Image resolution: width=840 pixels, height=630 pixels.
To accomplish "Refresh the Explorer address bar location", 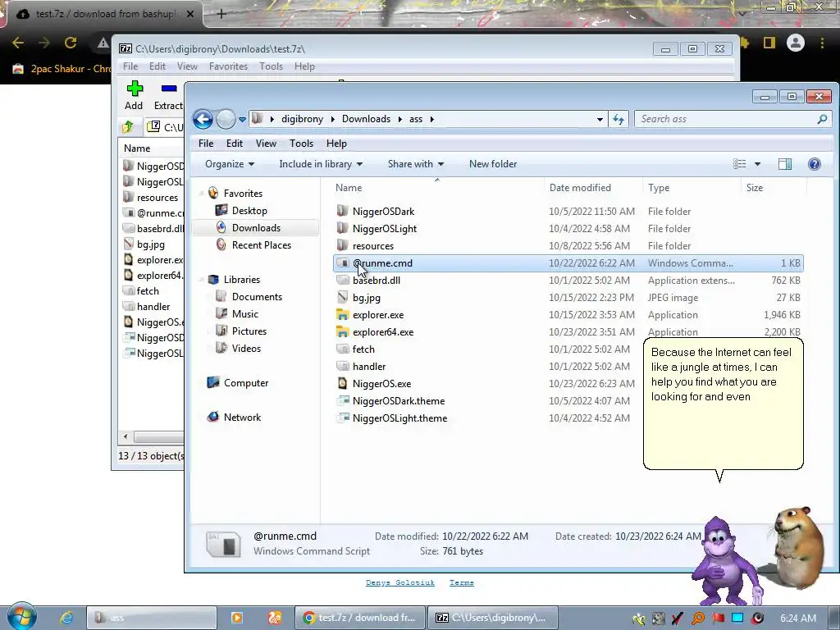I will [619, 119].
